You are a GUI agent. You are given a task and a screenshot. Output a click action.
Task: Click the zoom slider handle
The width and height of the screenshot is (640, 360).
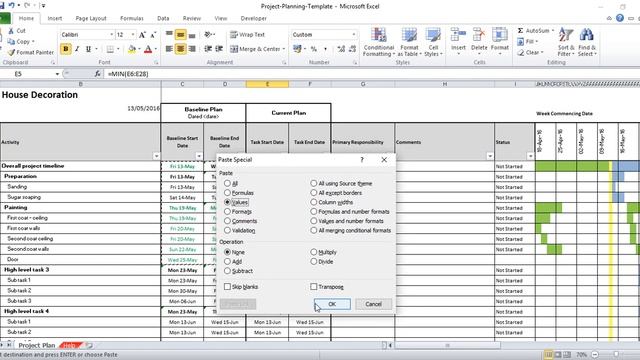tap(616, 355)
